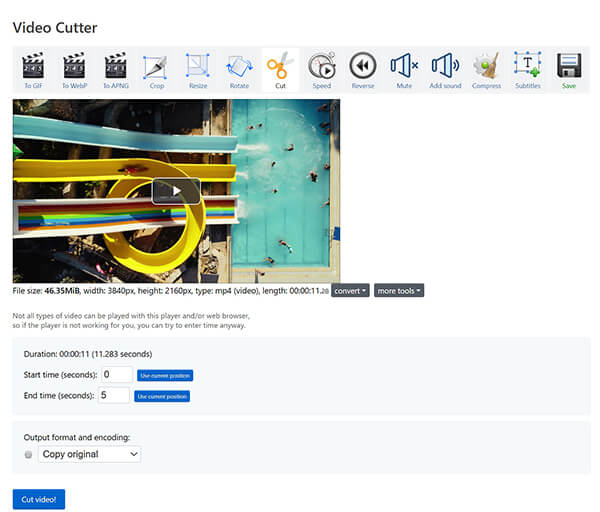Focus the End time seconds field
This screenshot has height=512, width=600.
114,395
